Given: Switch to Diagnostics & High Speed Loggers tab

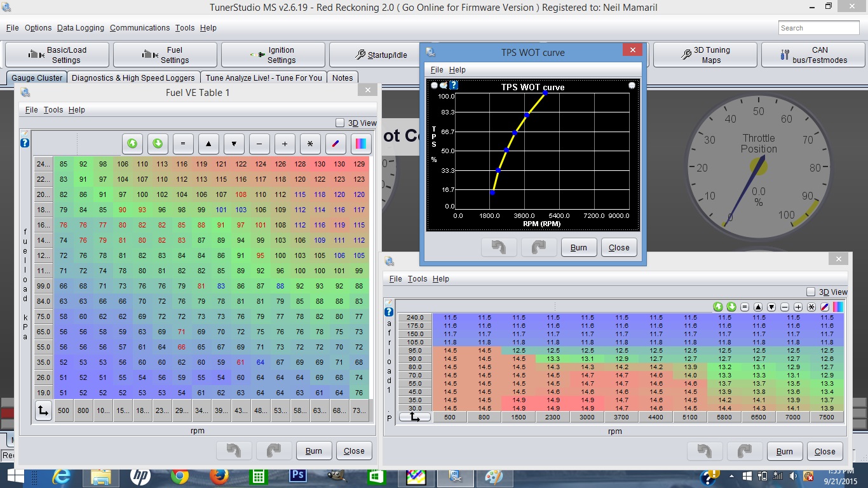Looking at the screenshot, I should click(x=133, y=78).
